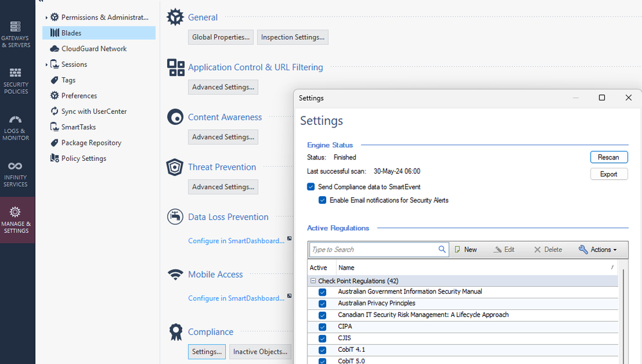Open the Actions dropdown menu
The width and height of the screenshot is (642, 364).
click(598, 250)
